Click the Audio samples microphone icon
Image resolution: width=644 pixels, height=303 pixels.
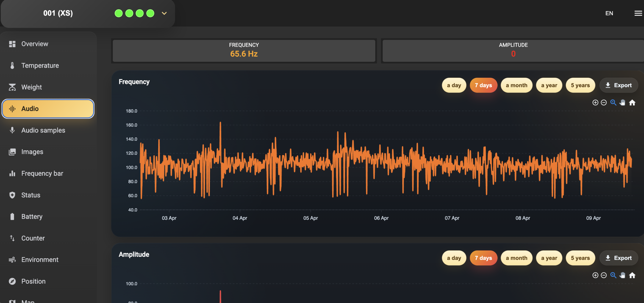[x=12, y=130]
